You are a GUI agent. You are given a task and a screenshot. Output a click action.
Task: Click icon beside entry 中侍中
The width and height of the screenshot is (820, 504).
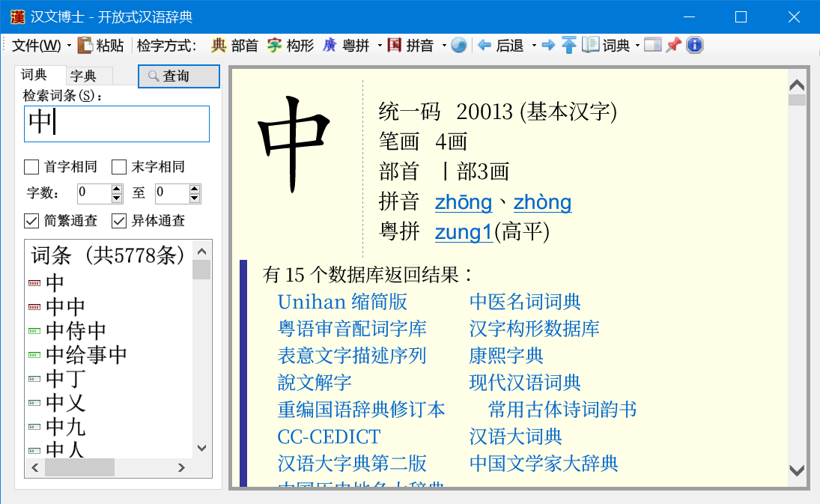[34, 331]
